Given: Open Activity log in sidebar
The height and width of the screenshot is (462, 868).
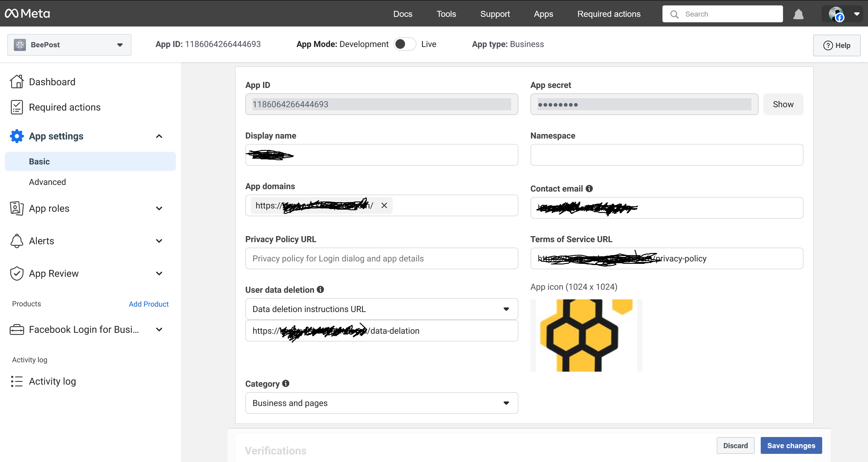Looking at the screenshot, I should click(x=52, y=381).
